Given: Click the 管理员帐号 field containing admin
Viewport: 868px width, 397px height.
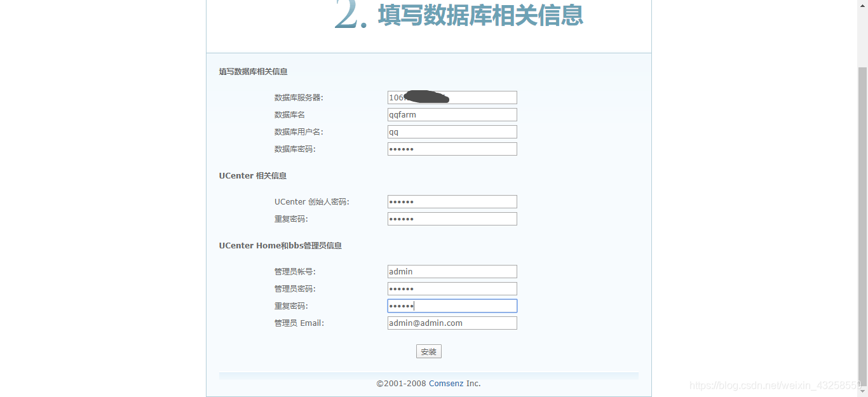Looking at the screenshot, I should click(x=452, y=272).
